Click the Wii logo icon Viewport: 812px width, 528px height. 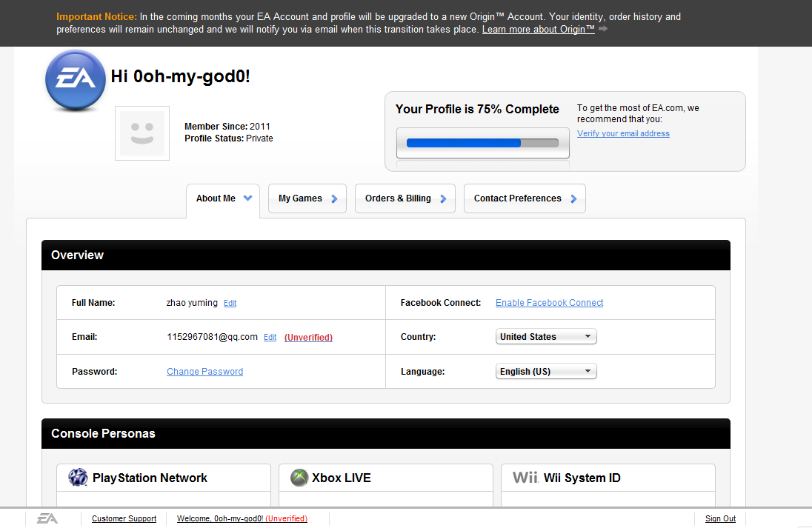(x=525, y=477)
